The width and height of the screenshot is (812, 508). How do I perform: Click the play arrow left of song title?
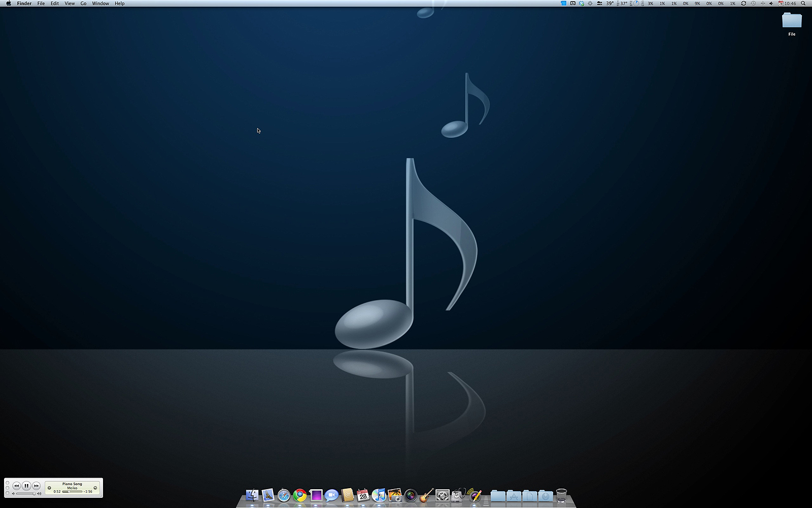49,488
